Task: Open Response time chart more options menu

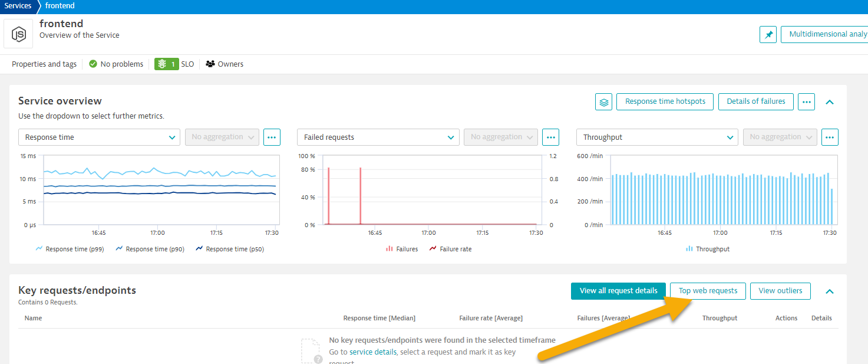Action: pos(272,137)
